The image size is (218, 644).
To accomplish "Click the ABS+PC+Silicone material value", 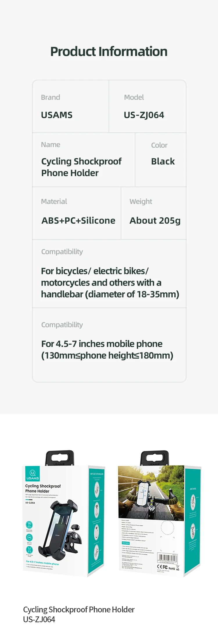I will point(78,220).
